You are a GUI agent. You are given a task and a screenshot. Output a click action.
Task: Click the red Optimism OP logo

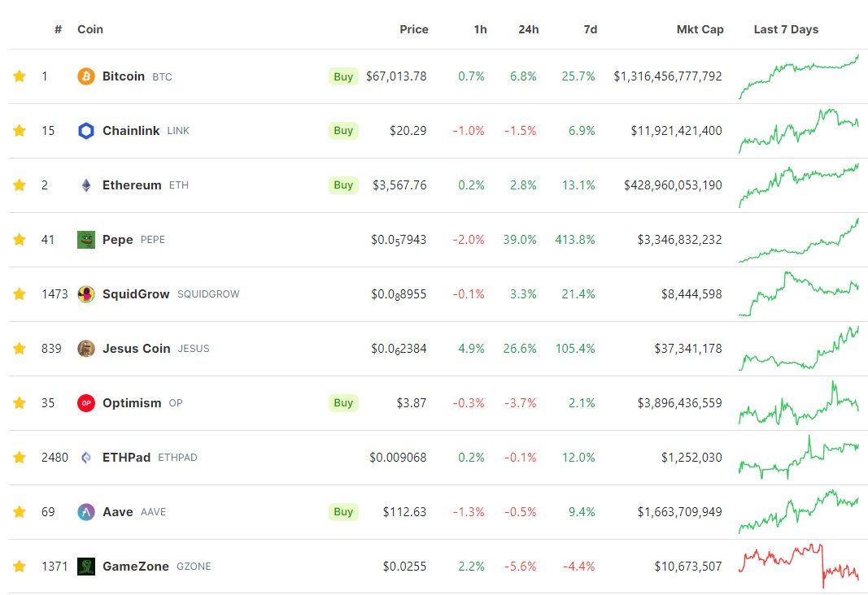point(85,403)
